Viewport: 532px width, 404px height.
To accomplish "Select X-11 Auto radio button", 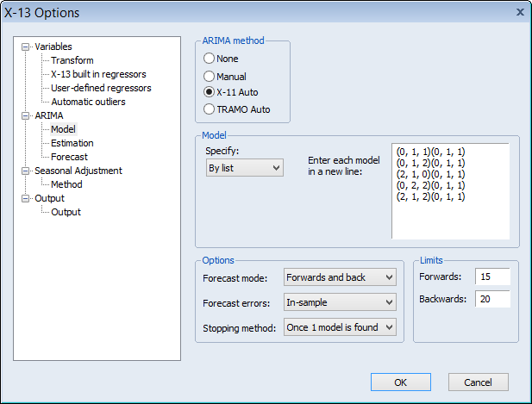I will click(209, 92).
